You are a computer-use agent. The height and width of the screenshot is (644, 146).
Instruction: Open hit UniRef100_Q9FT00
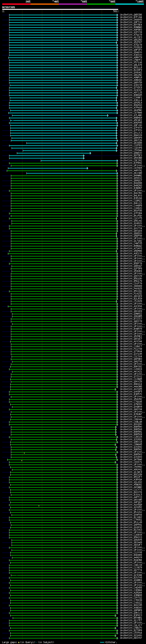[131, 22]
